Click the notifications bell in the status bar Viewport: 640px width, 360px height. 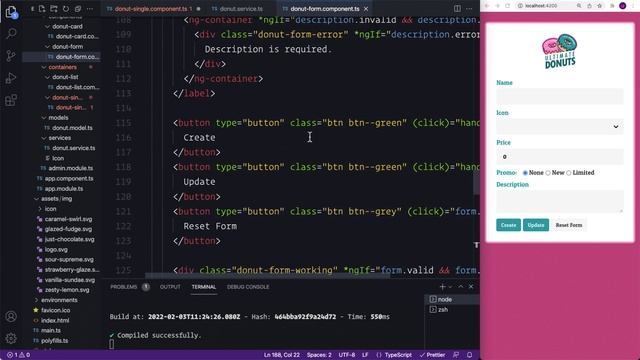(469, 355)
